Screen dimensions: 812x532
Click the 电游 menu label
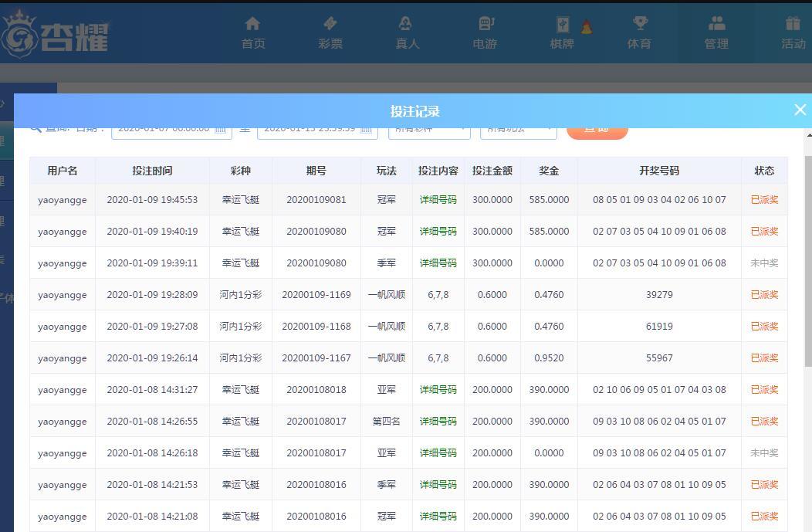tap(485, 43)
